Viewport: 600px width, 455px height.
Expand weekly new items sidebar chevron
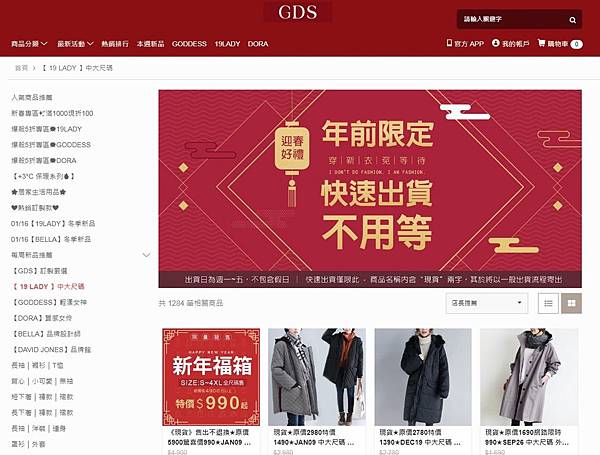[x=146, y=255]
